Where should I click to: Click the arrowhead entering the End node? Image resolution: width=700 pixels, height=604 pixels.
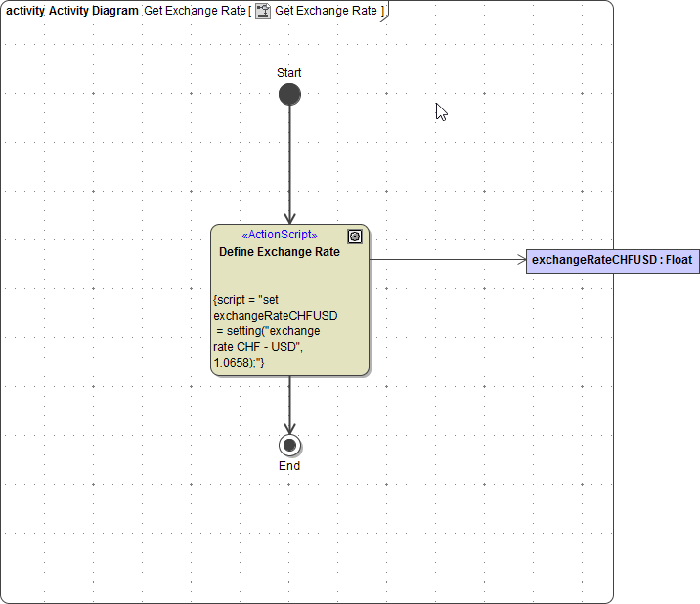pos(289,428)
